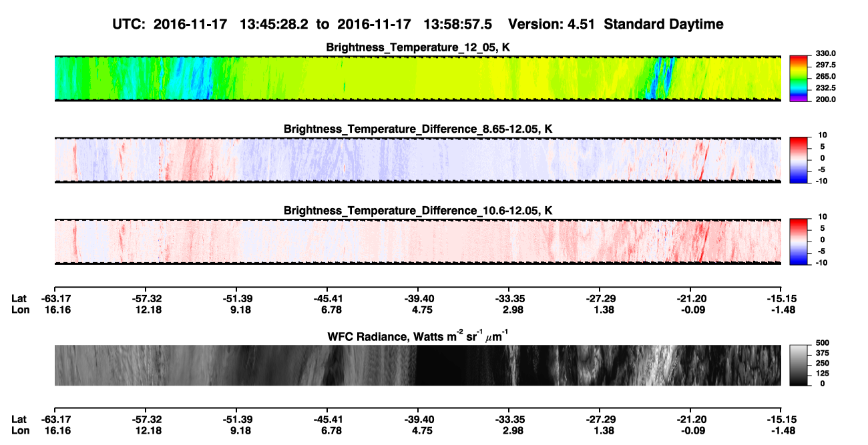868x445 pixels.
Task: Click the grayscale colorbar for WFC Radiance
Action: (799, 365)
